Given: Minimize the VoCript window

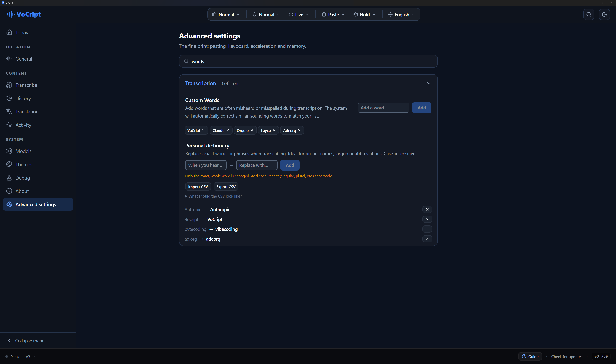Looking at the screenshot, I should click(595, 3).
